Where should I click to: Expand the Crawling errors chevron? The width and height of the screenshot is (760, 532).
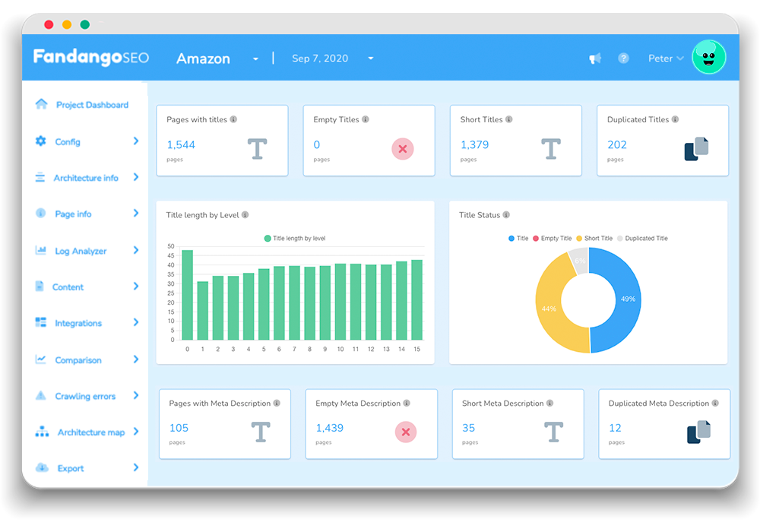[136, 395]
